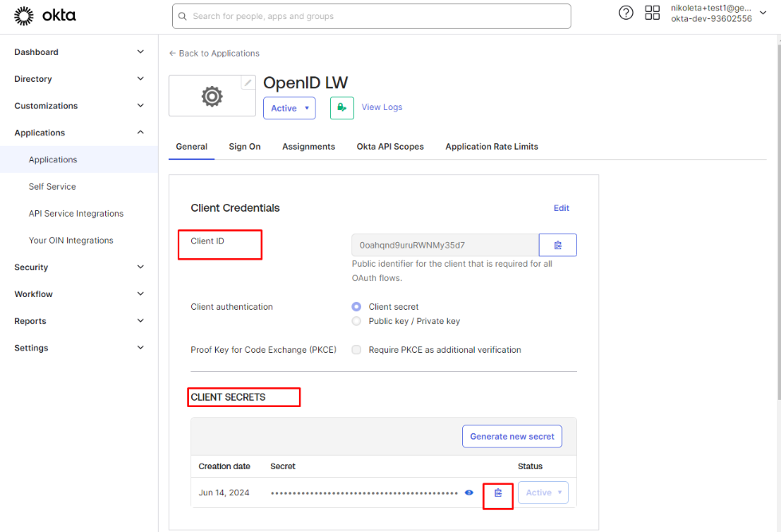Image resolution: width=781 pixels, height=532 pixels.
Task: Click the Status column header
Action: [530, 467]
